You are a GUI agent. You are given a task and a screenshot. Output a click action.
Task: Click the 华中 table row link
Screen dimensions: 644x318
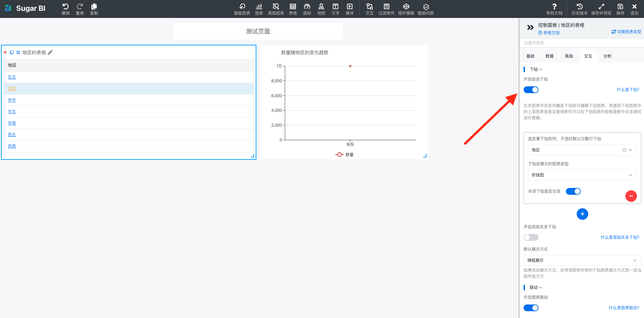[x=12, y=100]
